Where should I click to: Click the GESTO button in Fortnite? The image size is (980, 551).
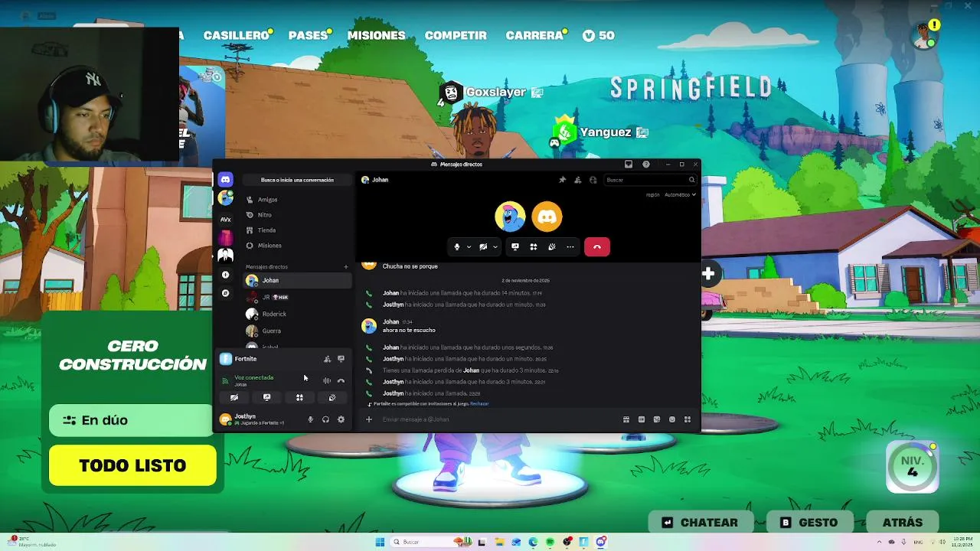point(809,523)
